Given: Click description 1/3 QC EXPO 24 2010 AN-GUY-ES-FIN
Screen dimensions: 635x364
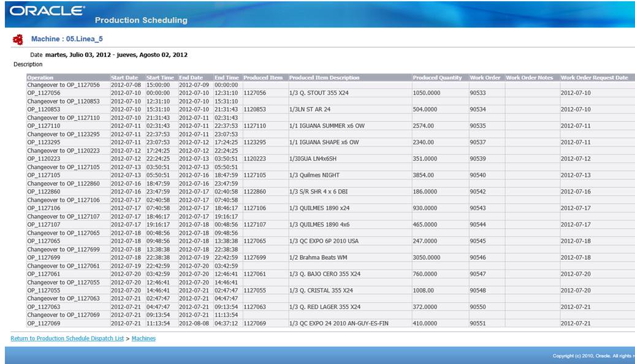Looking at the screenshot, I should (339, 324).
